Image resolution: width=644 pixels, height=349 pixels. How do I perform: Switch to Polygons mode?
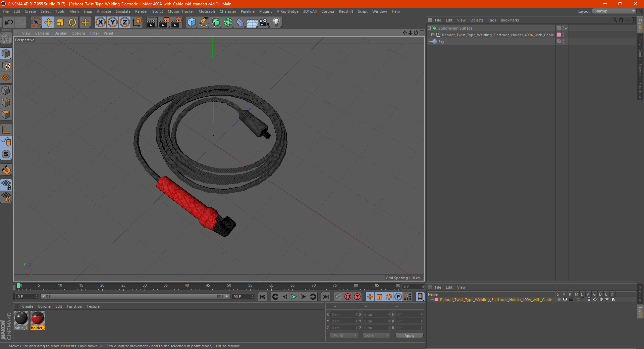6,114
